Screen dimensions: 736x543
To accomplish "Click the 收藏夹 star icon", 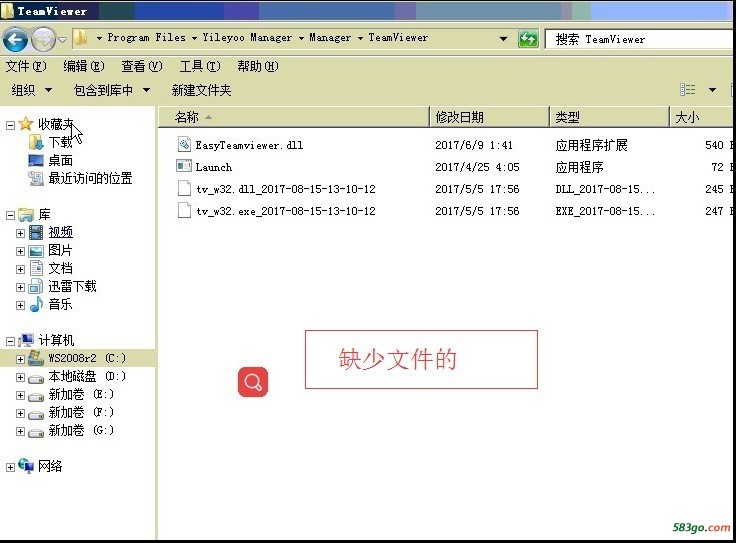I will 25,124.
